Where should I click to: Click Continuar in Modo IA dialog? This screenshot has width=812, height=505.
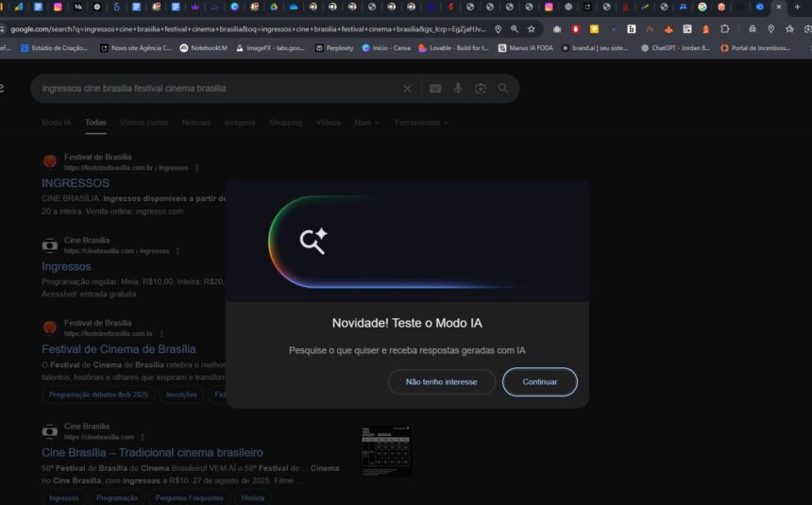tap(540, 381)
